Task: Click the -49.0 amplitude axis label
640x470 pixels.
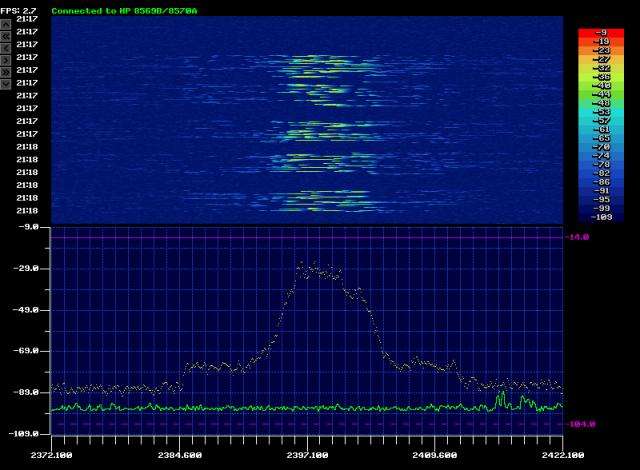Action: pyautogui.click(x=26, y=310)
